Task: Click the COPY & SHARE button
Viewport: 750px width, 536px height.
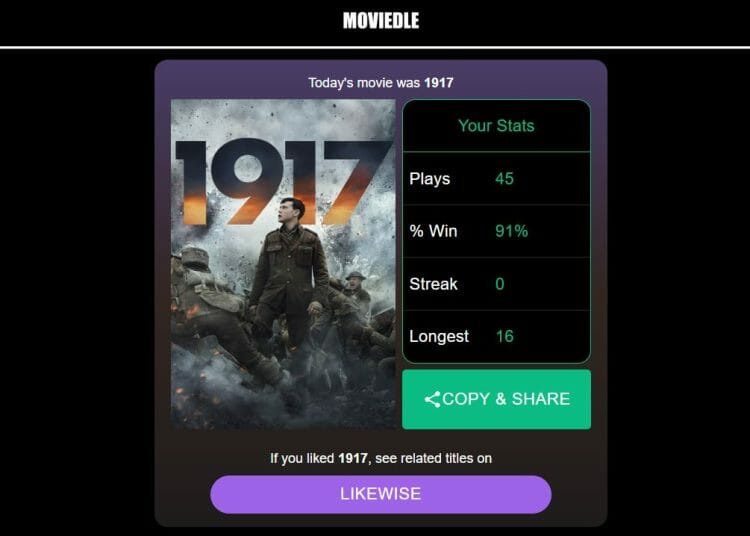Action: tap(496, 399)
